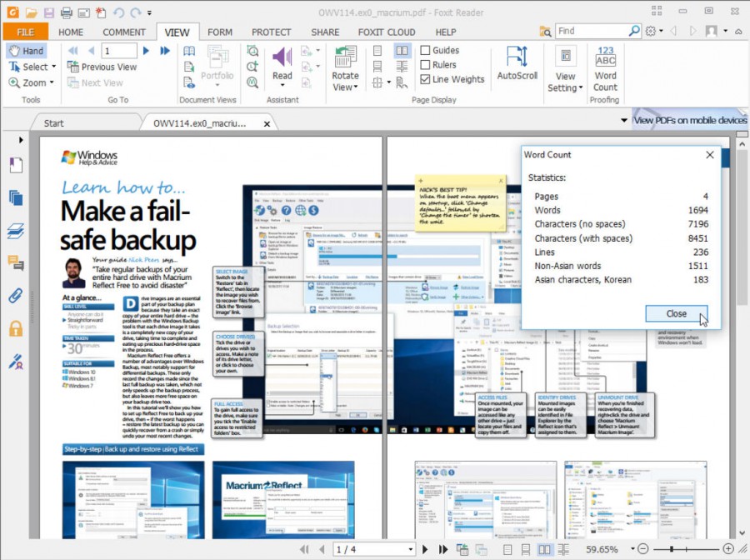Click the Open folder icon in quick access toolbar
The image size is (750, 560).
tap(31, 12)
